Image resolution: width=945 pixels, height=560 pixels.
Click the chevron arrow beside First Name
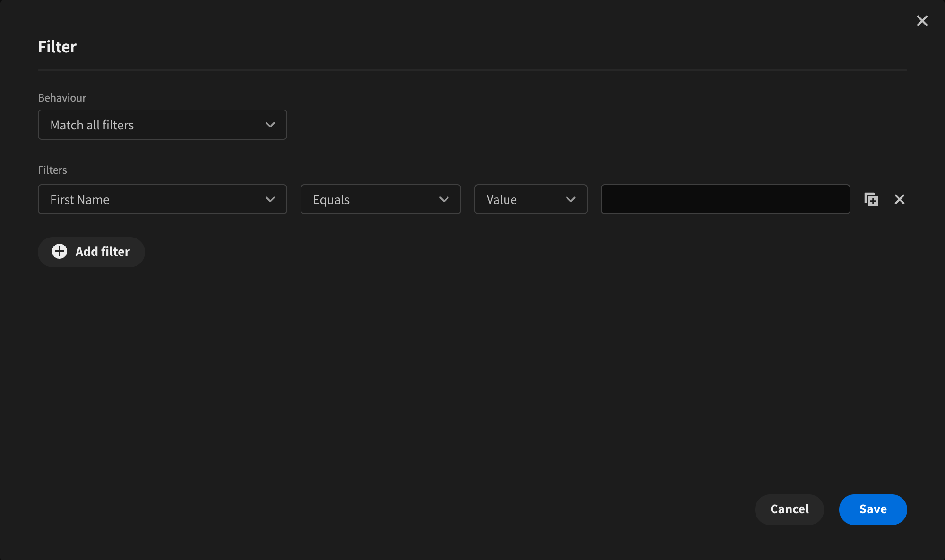(x=270, y=199)
